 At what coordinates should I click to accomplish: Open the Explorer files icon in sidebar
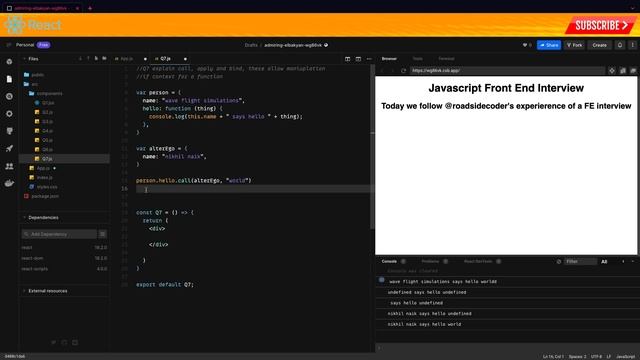[x=9, y=79]
